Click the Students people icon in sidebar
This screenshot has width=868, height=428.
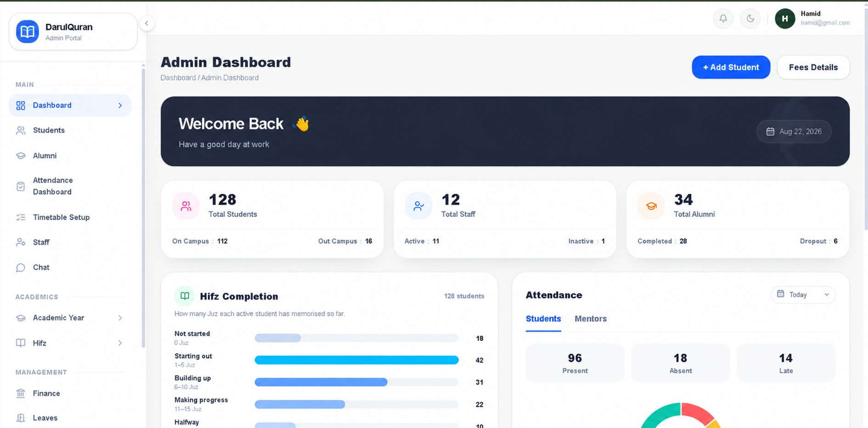pos(21,130)
